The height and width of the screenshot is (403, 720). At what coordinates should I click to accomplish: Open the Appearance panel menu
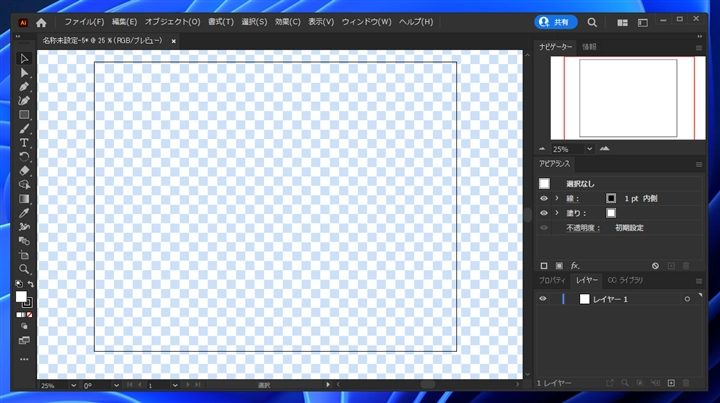699,164
